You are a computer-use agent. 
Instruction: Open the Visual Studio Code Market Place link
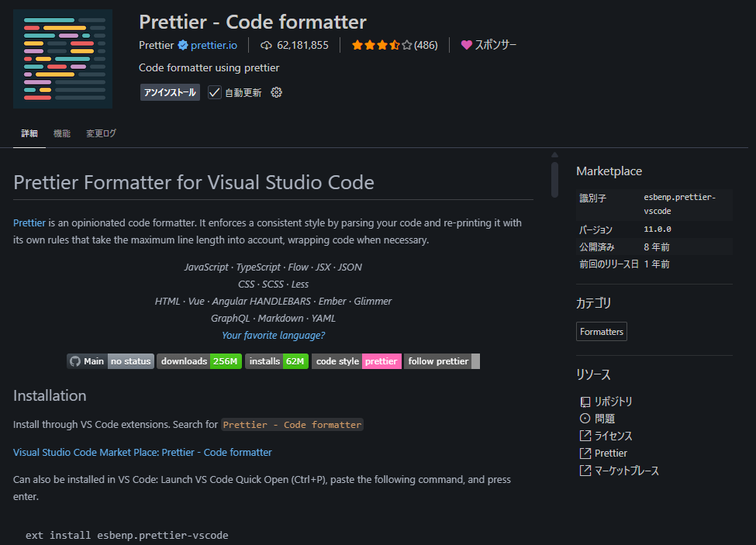tap(142, 452)
